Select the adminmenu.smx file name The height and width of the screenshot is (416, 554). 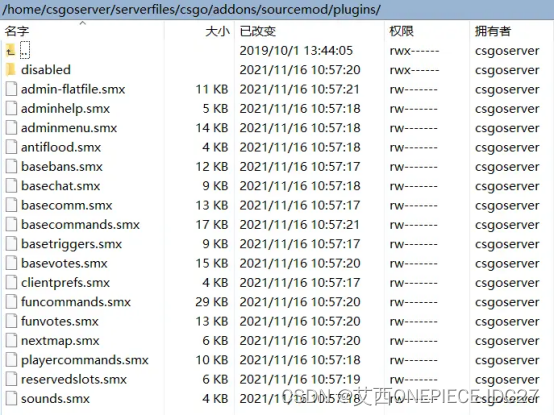(x=69, y=128)
